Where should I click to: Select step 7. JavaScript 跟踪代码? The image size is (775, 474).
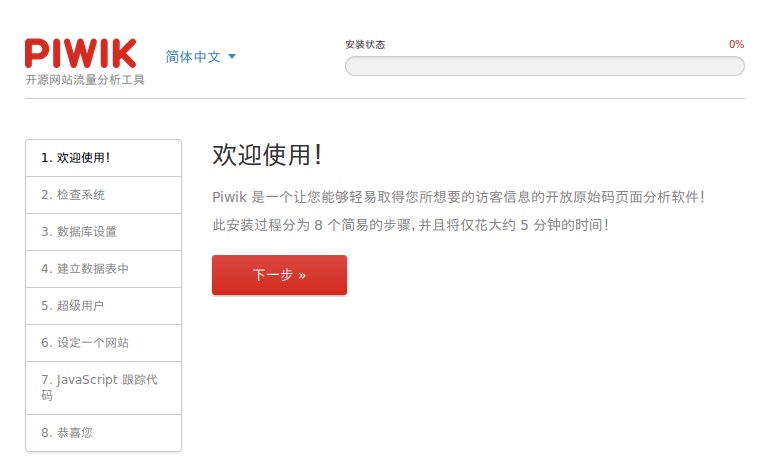[x=103, y=388]
